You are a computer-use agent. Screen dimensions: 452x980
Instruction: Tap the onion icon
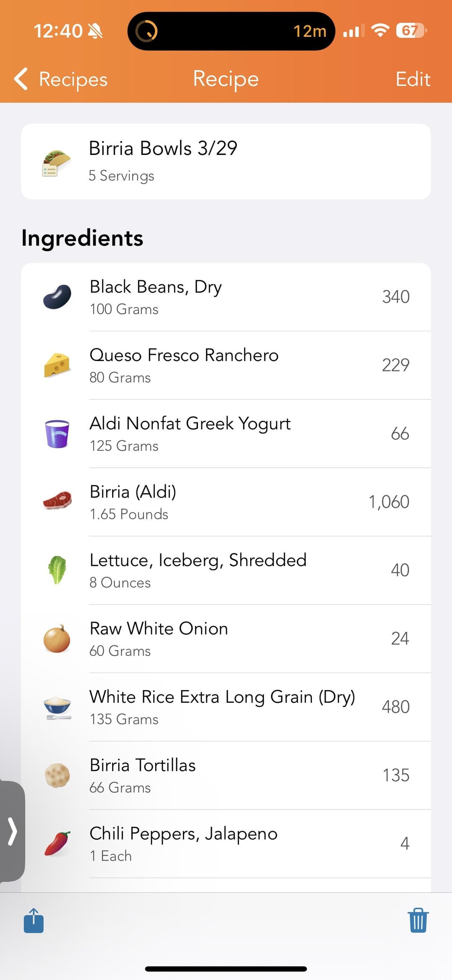57,638
